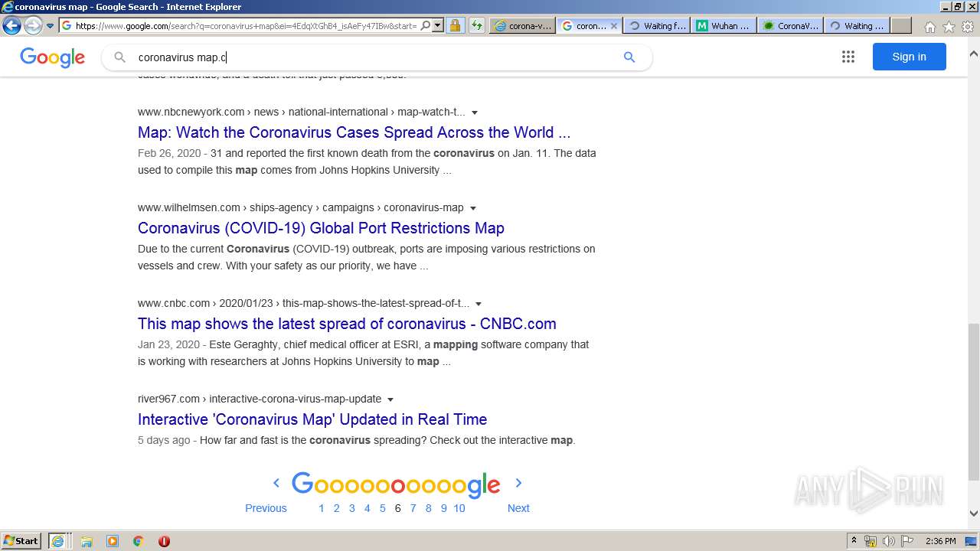Open the Windows Start menu
Image resolution: width=980 pixels, height=551 pixels.
point(21,541)
